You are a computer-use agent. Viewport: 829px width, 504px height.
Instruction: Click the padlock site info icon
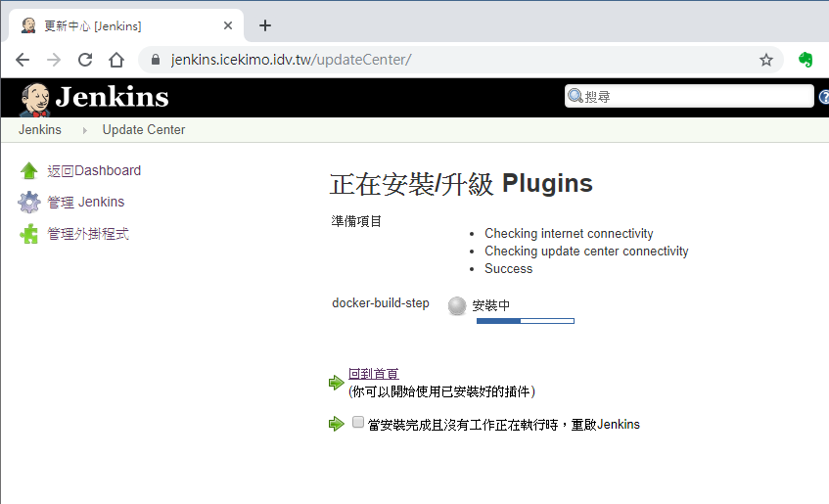coord(156,60)
